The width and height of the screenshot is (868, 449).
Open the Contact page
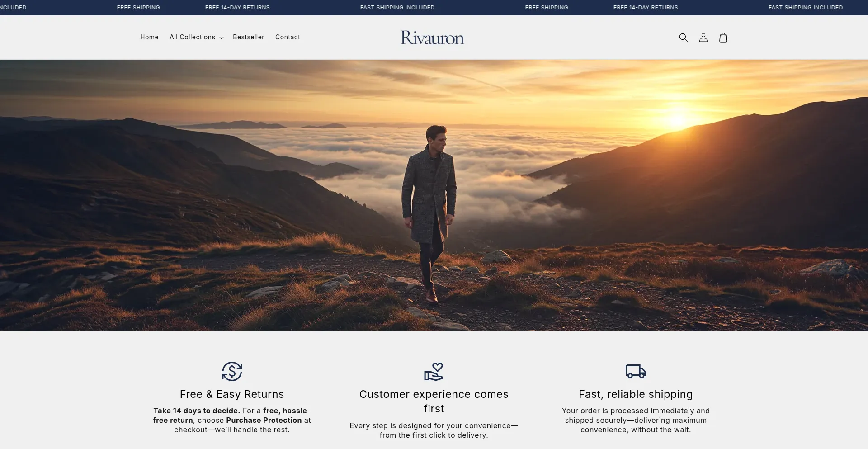[x=288, y=37]
